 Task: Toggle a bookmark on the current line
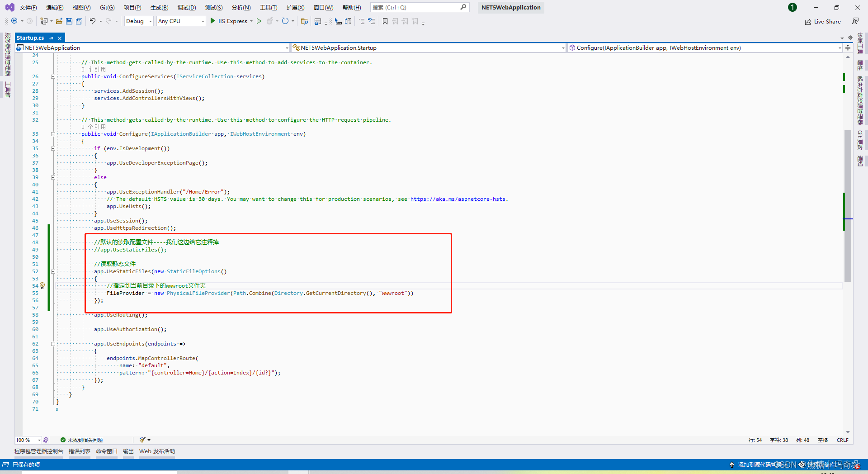tap(385, 21)
